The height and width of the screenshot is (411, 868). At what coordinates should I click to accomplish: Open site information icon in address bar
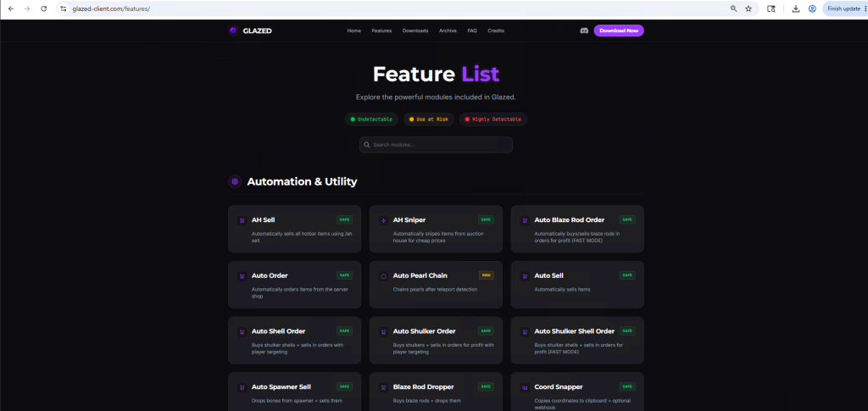point(64,8)
